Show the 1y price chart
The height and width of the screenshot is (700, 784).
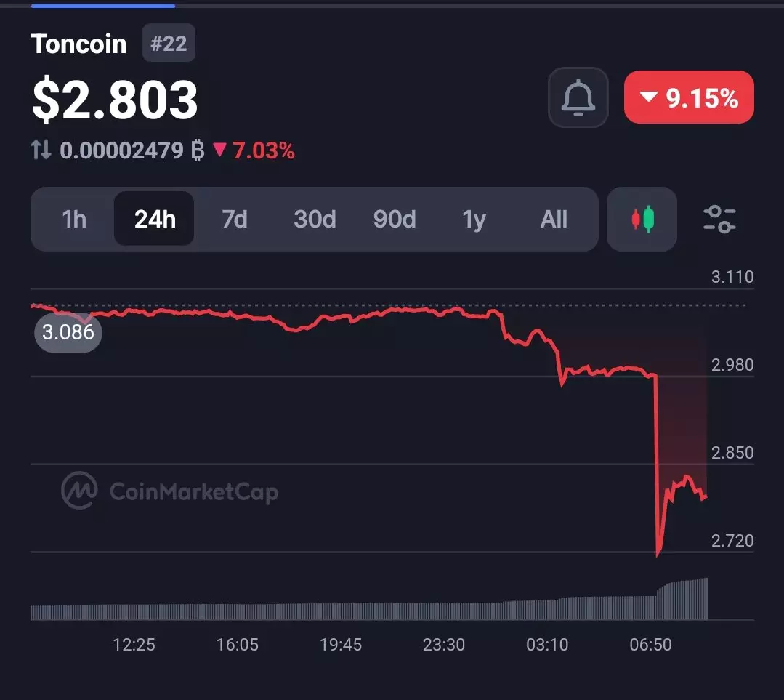click(474, 219)
